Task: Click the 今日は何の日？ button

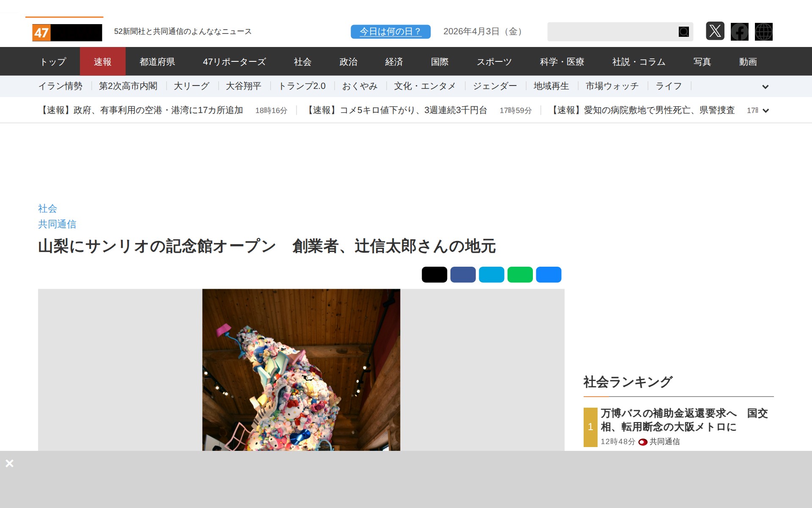Action: [390, 31]
